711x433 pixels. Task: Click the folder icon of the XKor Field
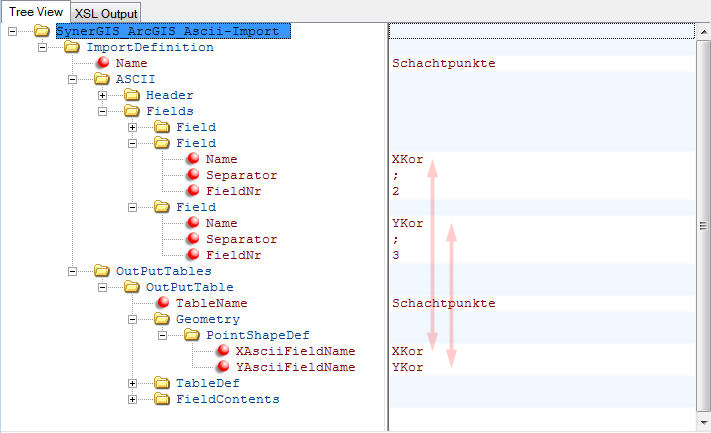pos(161,143)
